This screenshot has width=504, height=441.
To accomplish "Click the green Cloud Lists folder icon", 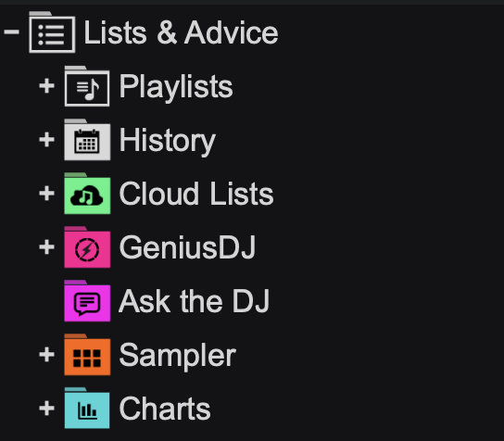I will [87, 194].
